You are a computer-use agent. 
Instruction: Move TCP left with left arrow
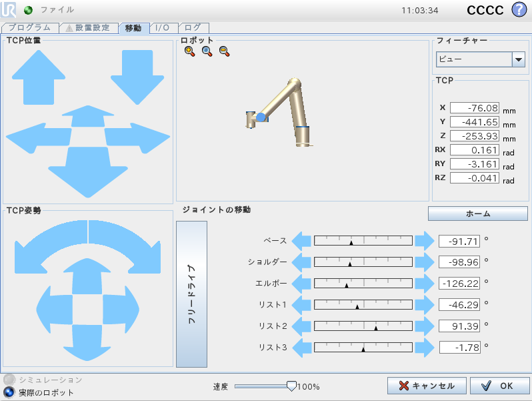click(x=39, y=138)
